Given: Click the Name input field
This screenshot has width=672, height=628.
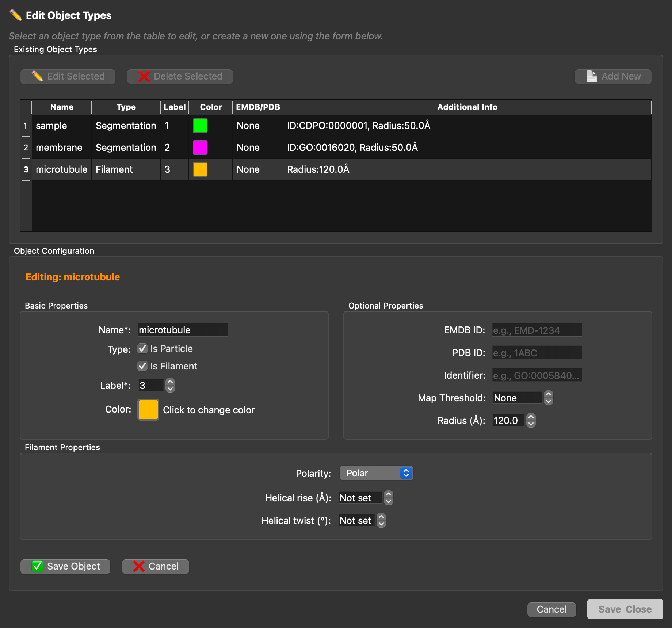Looking at the screenshot, I should tap(183, 330).
